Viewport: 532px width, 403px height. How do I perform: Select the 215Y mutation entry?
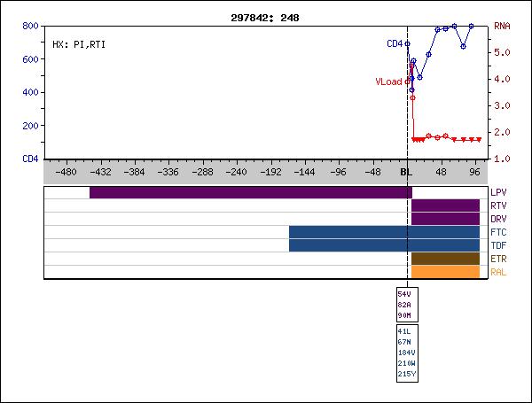[x=405, y=374]
